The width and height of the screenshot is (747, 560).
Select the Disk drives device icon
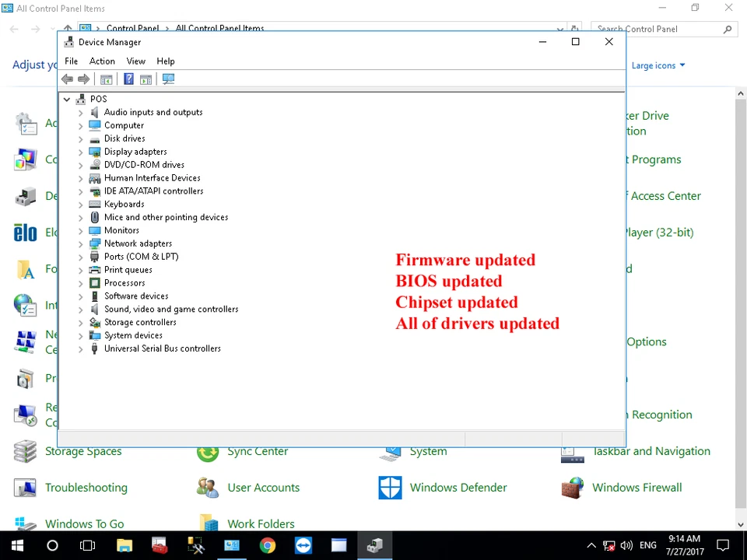pyautogui.click(x=94, y=138)
